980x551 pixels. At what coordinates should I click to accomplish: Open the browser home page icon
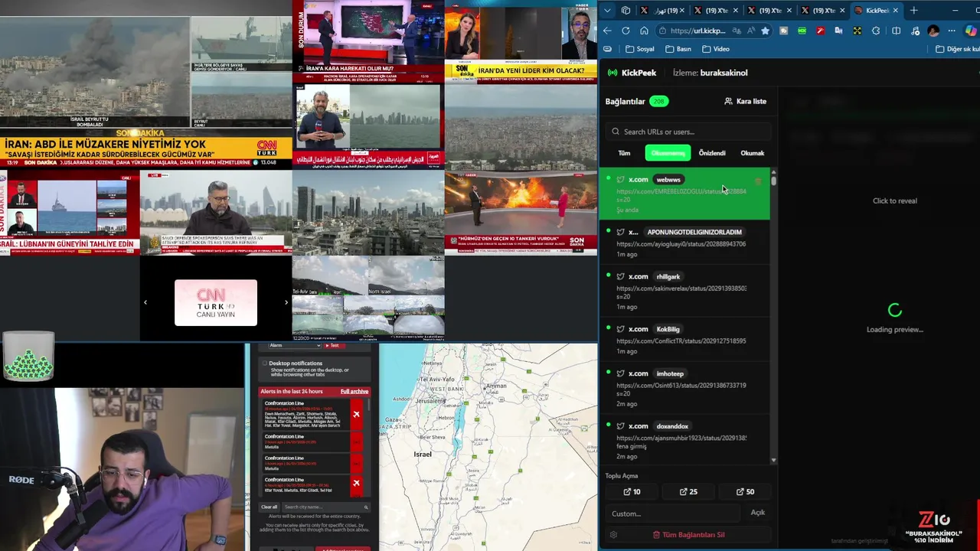pos(644,31)
